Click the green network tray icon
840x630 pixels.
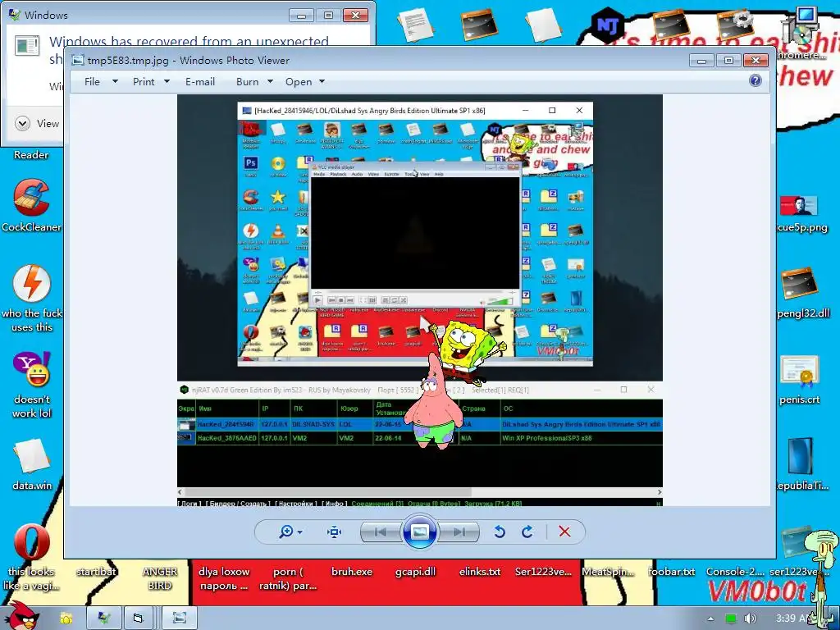(730, 619)
